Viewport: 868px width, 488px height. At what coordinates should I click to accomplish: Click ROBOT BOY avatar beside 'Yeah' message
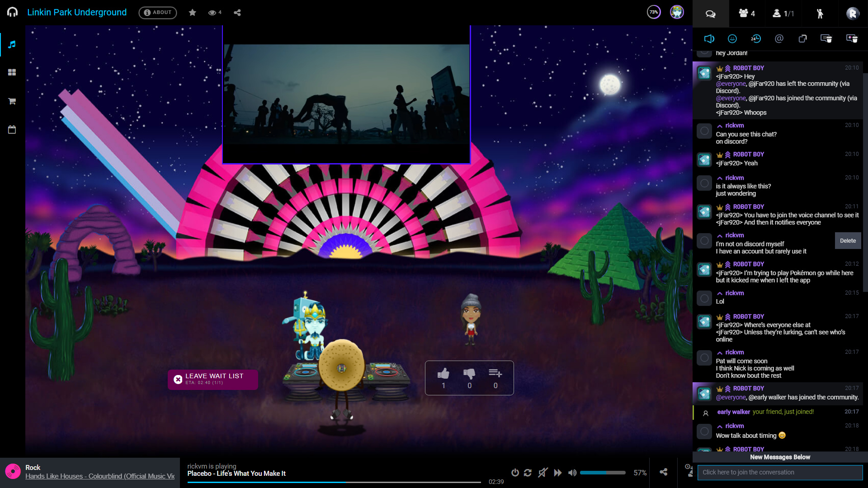(704, 159)
